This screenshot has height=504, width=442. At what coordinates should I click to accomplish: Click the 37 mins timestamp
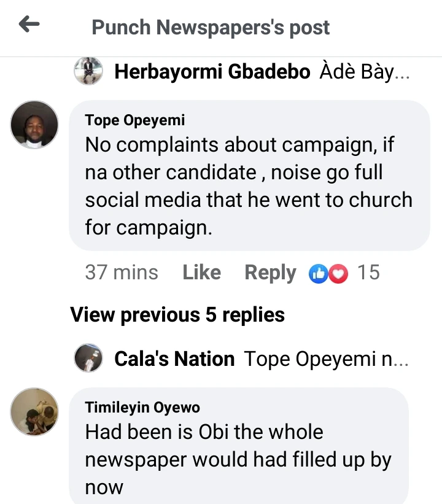[122, 273]
